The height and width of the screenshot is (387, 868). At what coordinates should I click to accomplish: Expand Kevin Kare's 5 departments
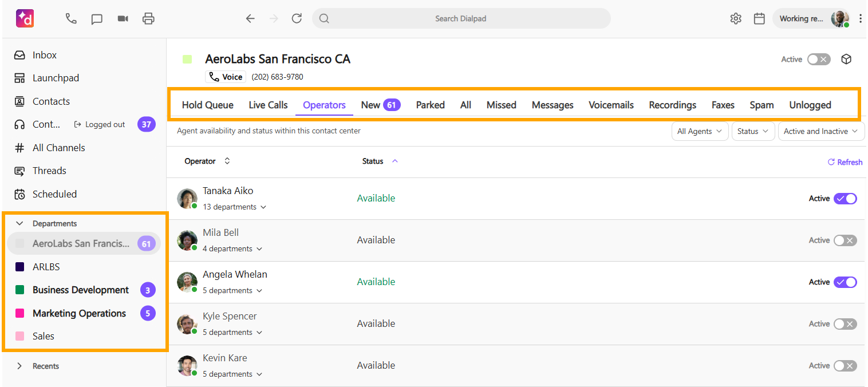coord(232,374)
